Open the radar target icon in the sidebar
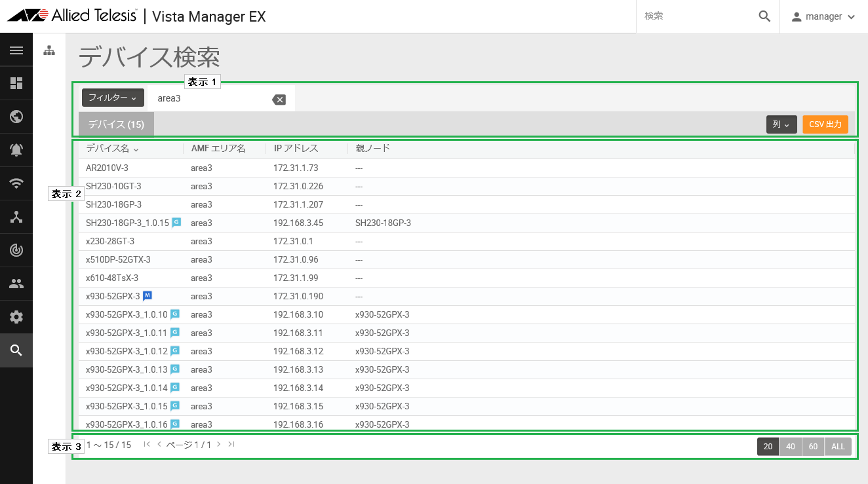The height and width of the screenshot is (484, 868). click(16, 250)
